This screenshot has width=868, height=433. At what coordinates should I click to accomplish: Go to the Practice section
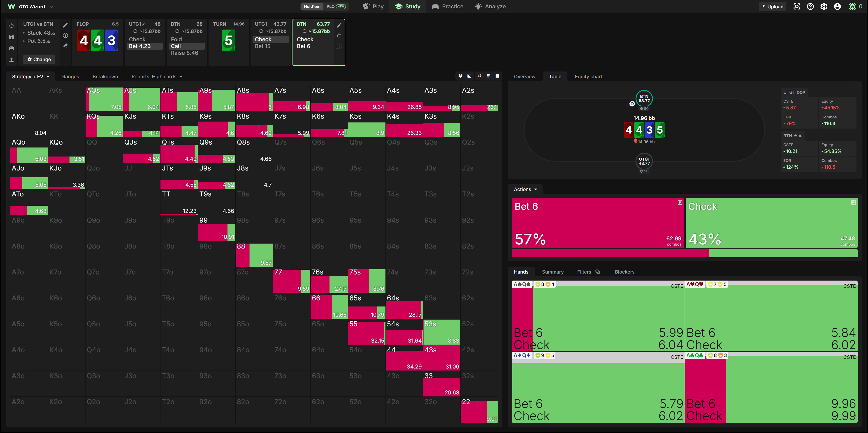tap(448, 6)
